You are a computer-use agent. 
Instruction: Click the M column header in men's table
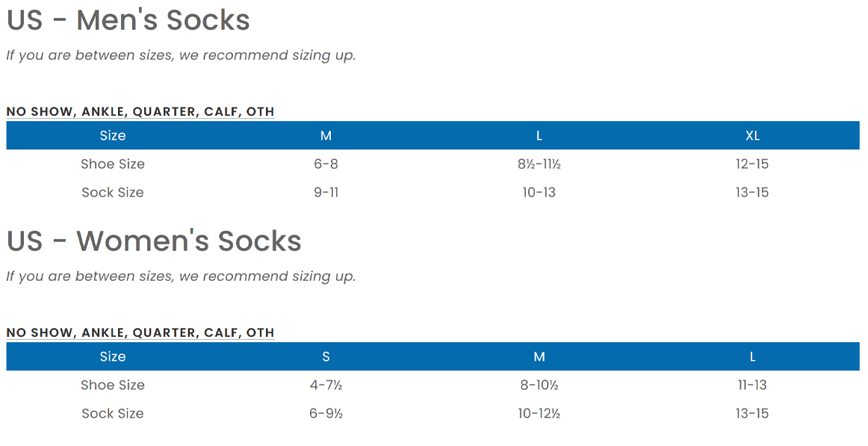(x=326, y=136)
